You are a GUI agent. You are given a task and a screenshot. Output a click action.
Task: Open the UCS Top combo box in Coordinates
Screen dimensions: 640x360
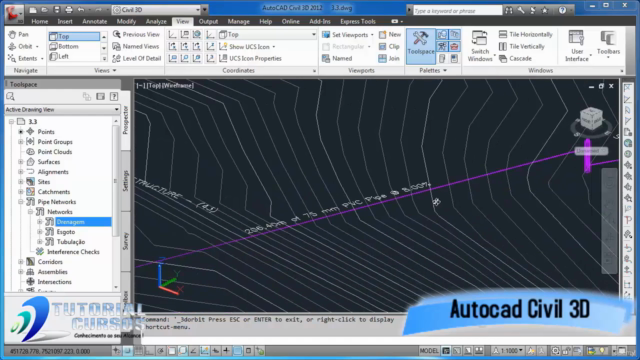268,35
